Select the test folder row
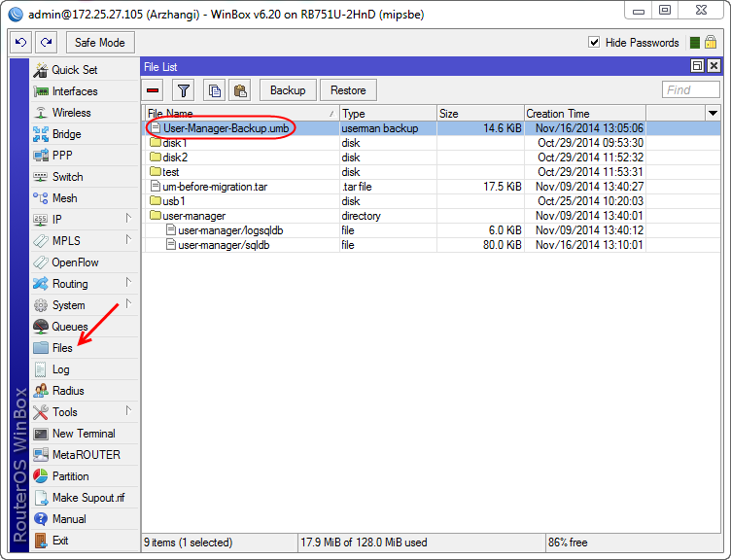The height and width of the screenshot is (560, 731). coord(432,172)
